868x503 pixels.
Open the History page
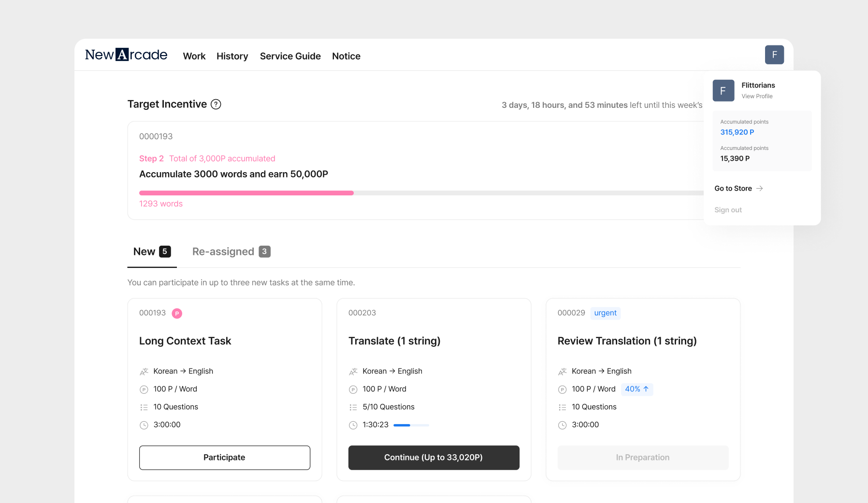coord(232,56)
